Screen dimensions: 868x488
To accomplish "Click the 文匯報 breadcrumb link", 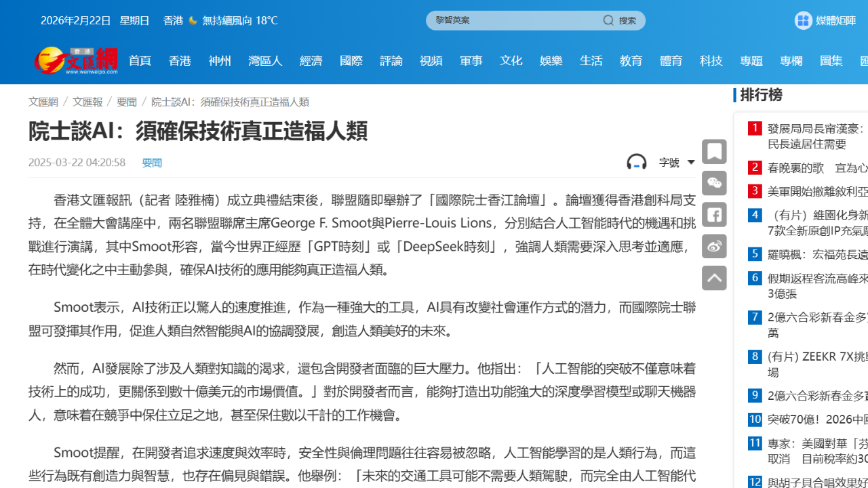I will point(87,102).
